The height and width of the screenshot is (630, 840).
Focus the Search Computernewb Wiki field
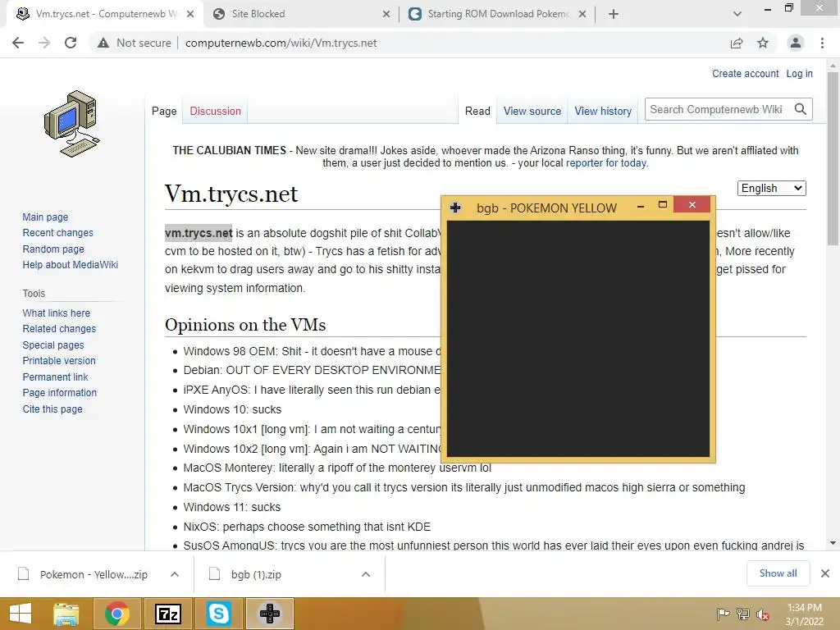(x=718, y=109)
